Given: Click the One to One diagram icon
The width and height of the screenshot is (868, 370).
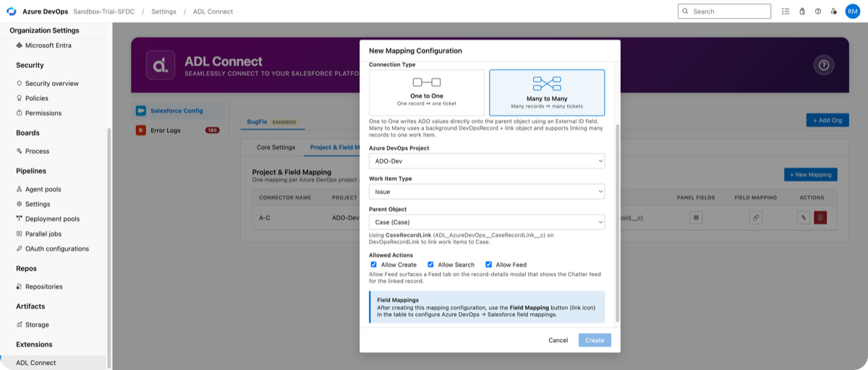Looking at the screenshot, I should coord(427,82).
